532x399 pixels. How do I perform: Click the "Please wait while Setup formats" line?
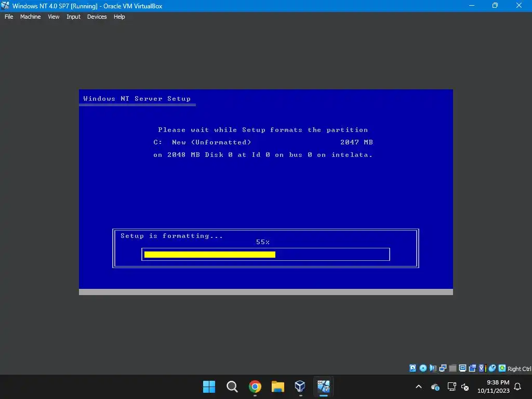[263, 129]
